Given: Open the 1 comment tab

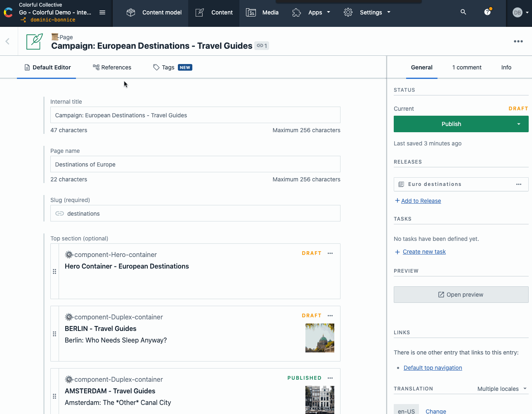Looking at the screenshot, I should click(467, 67).
